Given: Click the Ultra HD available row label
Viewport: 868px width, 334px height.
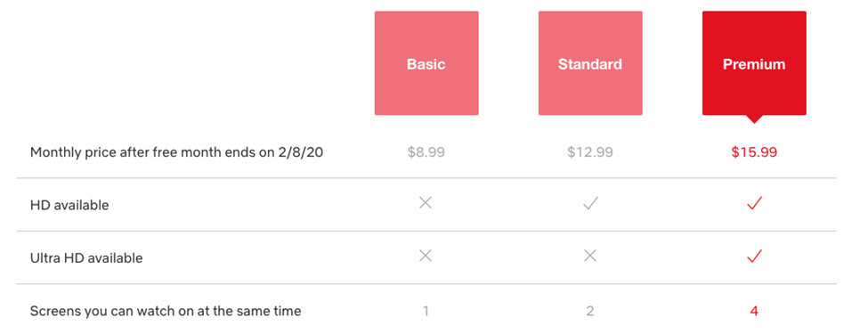Looking at the screenshot, I should coord(86,258).
